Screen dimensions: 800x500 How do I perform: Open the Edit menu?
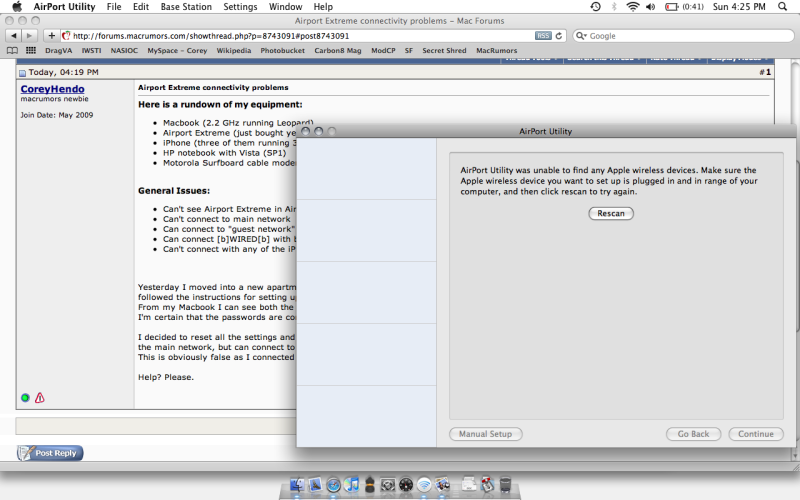coord(141,7)
